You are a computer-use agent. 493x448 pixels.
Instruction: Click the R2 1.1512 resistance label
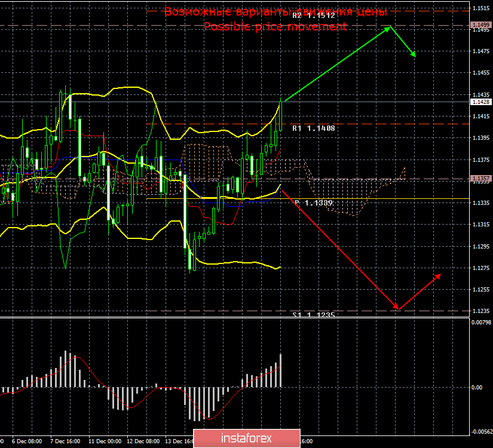click(x=314, y=16)
